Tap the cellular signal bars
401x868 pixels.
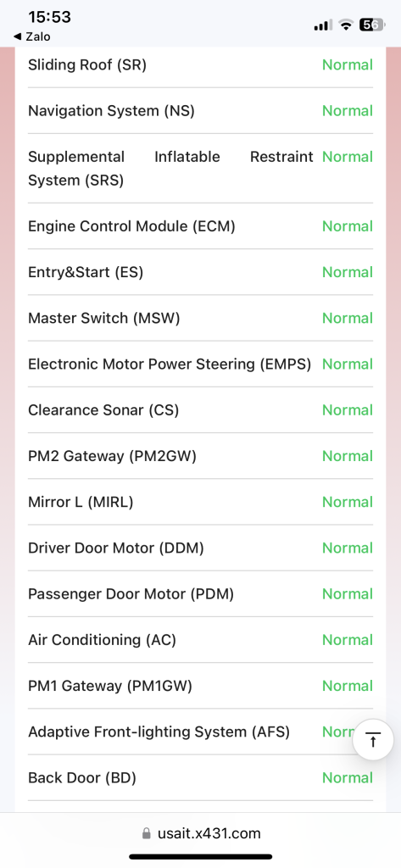click(323, 25)
